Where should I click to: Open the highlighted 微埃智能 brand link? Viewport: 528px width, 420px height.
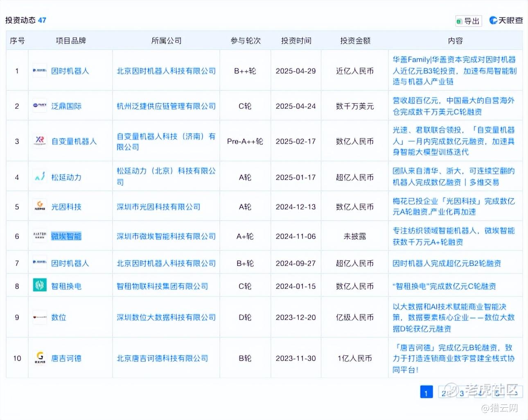pyautogui.click(x=66, y=236)
